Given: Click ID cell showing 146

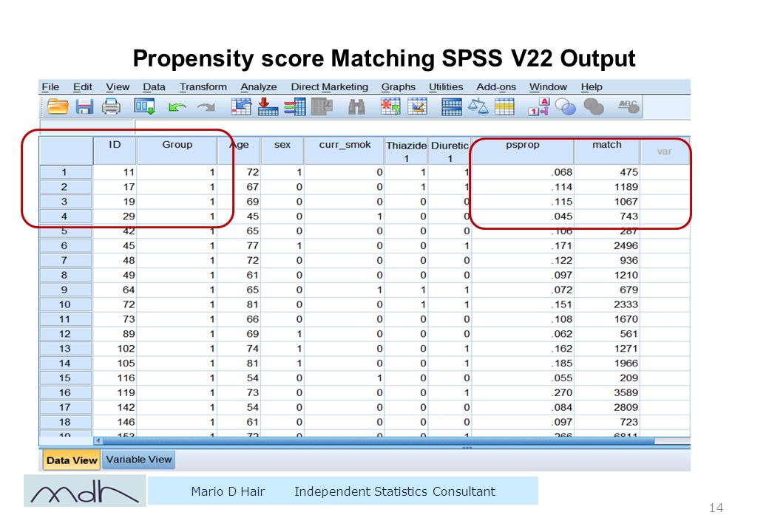Looking at the screenshot, I should 115,422.
